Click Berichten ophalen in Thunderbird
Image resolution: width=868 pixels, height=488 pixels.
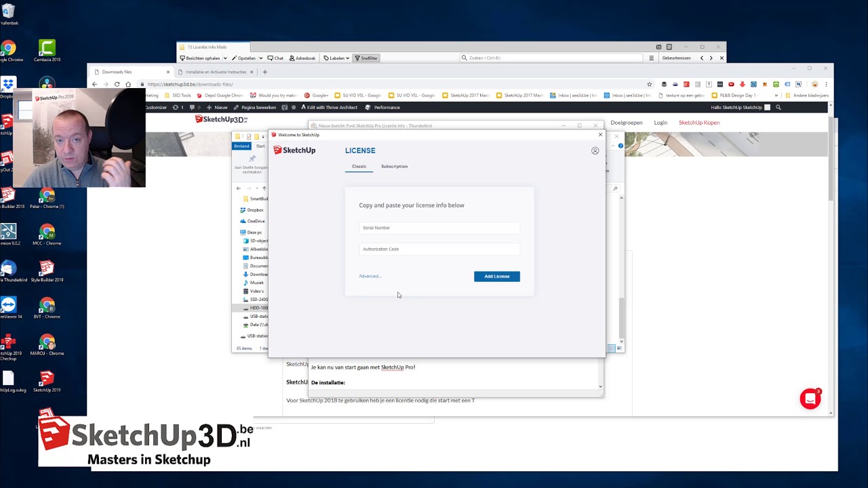coord(200,58)
